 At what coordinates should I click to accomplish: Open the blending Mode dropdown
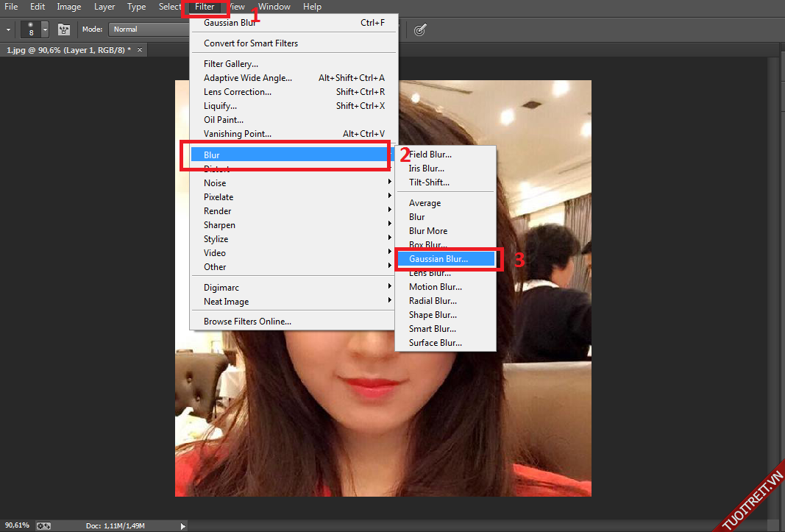pyautogui.click(x=147, y=29)
